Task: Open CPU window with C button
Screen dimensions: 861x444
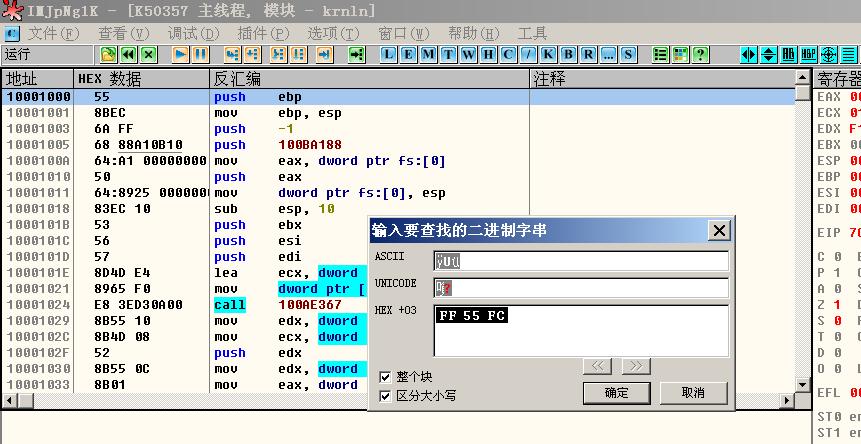Action: click(x=508, y=54)
